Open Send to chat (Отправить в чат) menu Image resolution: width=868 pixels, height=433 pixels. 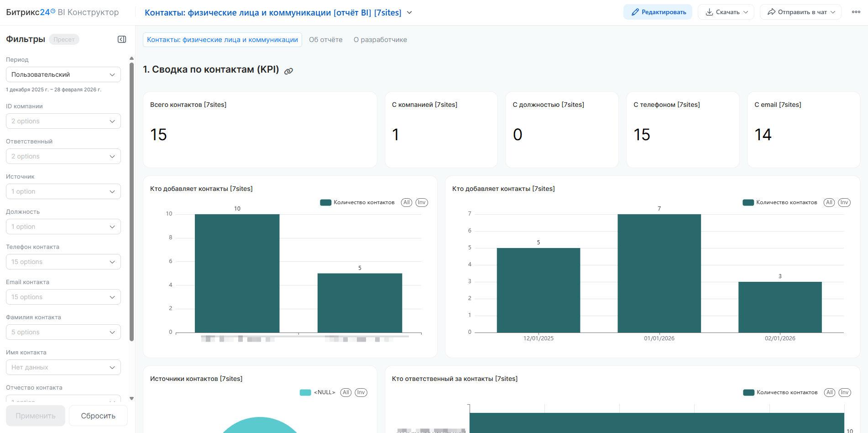(x=800, y=12)
